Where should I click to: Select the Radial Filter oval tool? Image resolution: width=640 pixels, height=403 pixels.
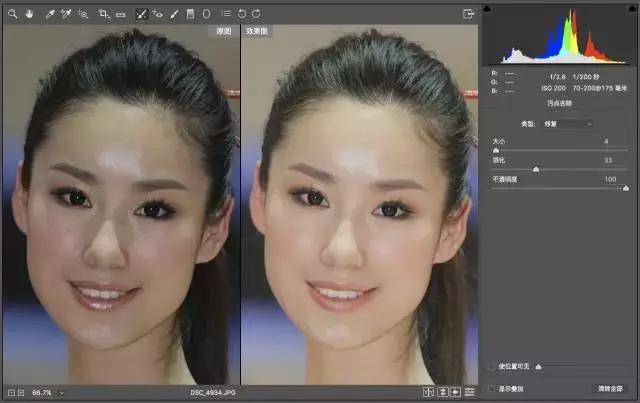pyautogui.click(x=207, y=14)
